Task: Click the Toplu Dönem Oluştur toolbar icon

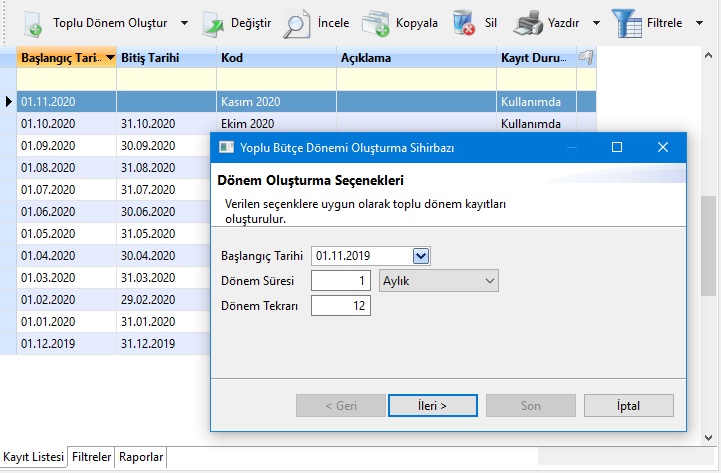Action: [32, 22]
